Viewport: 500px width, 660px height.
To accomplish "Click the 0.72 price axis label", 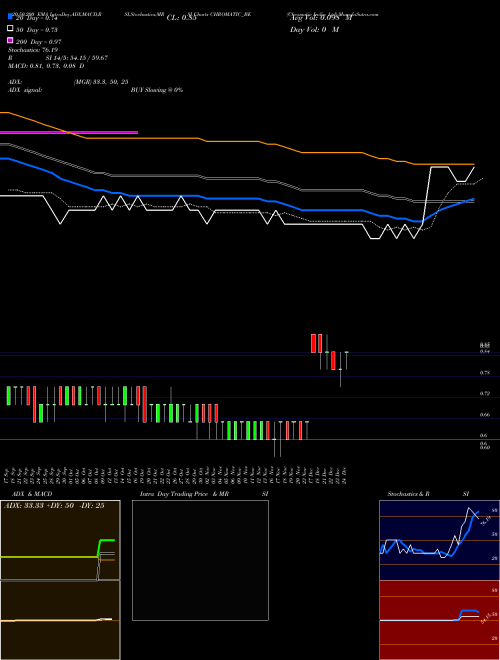I will pos(484,394).
